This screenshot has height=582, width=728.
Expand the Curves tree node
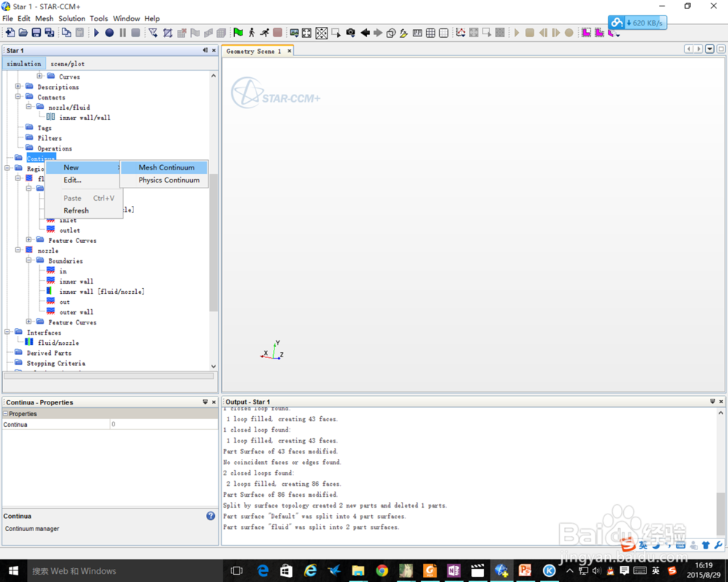[40, 76]
